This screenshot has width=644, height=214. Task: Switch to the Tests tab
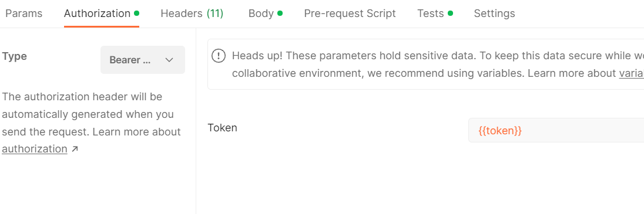click(431, 13)
